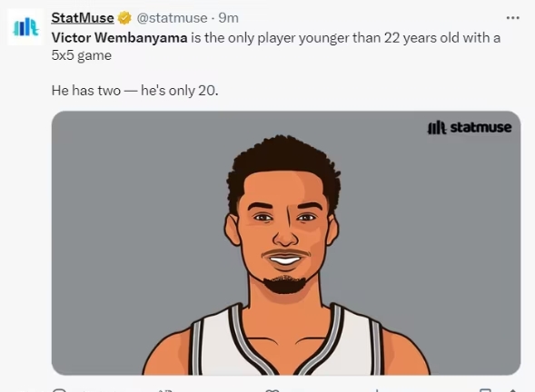Click the "He has two — he's only 20." text
This screenshot has height=392, width=535.
tap(134, 91)
